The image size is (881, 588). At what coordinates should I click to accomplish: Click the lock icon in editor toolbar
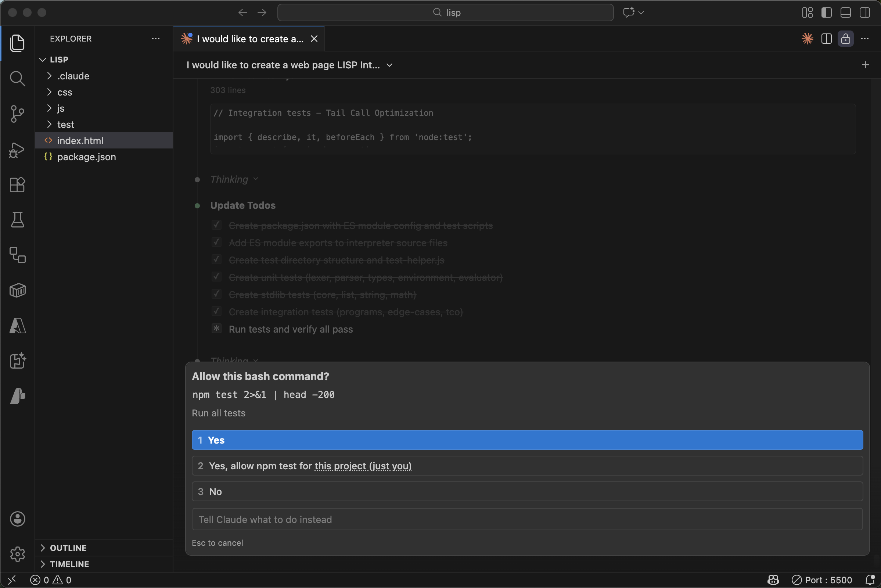coord(845,39)
